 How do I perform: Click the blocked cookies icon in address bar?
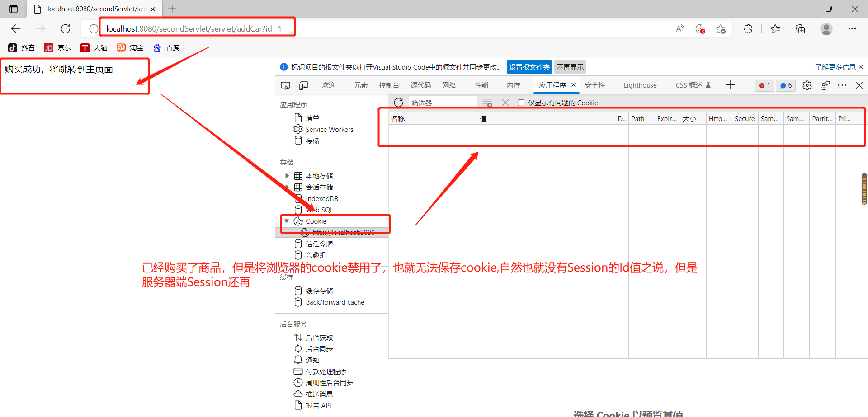coord(700,29)
